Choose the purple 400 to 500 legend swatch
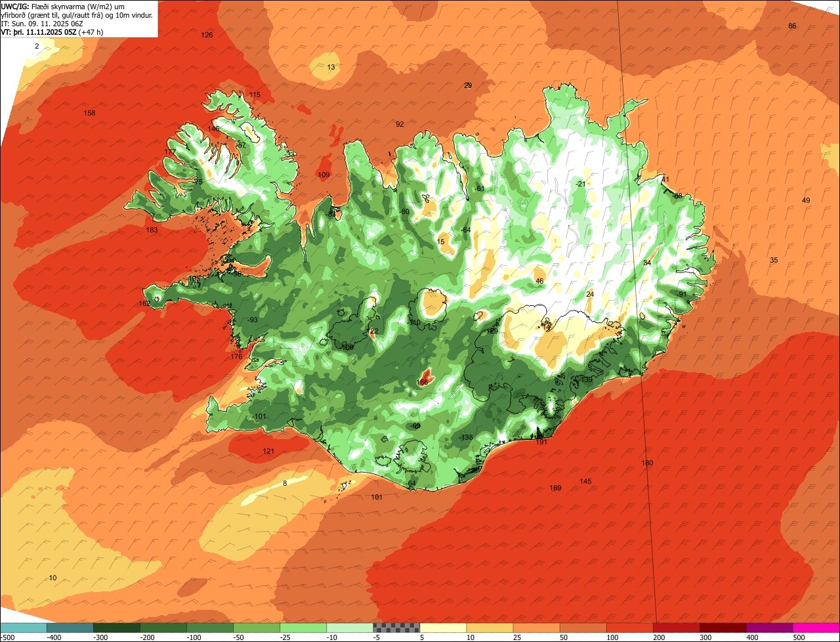The image size is (840, 642). (770, 628)
